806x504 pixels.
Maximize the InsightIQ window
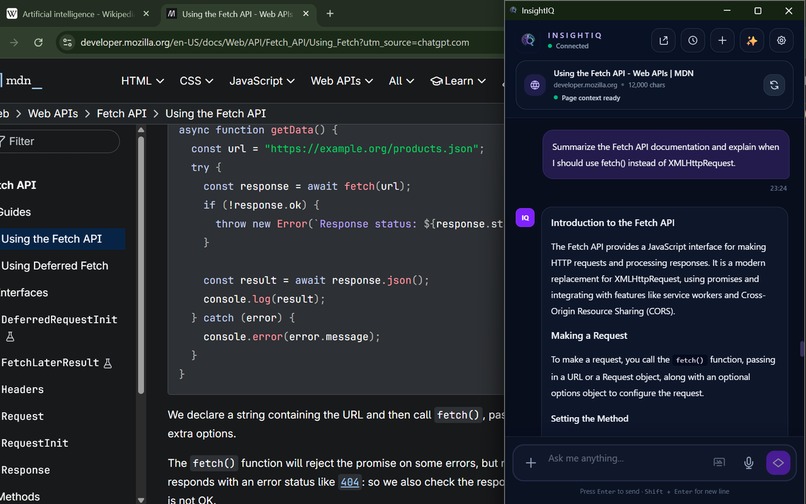[758, 10]
